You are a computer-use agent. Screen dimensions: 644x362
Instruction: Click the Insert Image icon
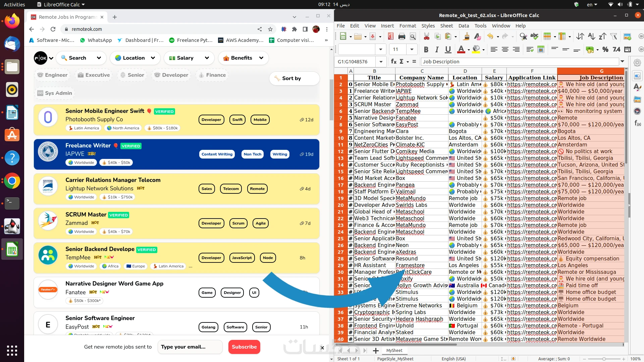point(627,37)
